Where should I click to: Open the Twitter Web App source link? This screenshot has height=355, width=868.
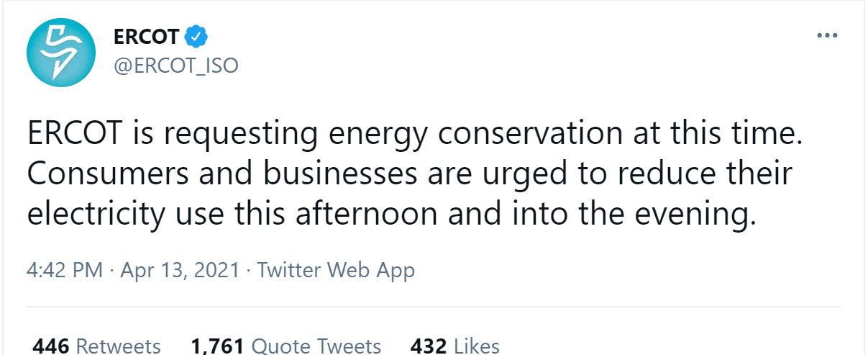coord(336,271)
